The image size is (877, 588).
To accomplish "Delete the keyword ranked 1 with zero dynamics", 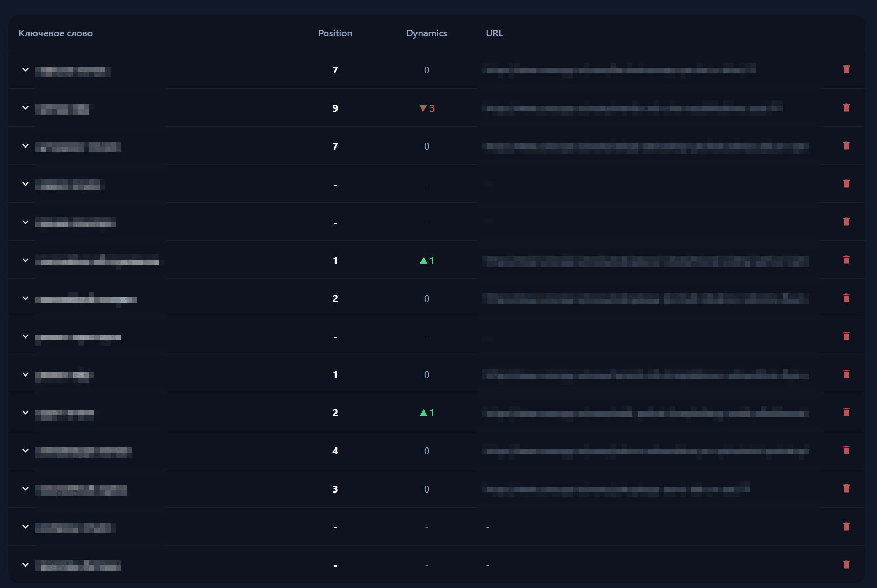I will (847, 374).
